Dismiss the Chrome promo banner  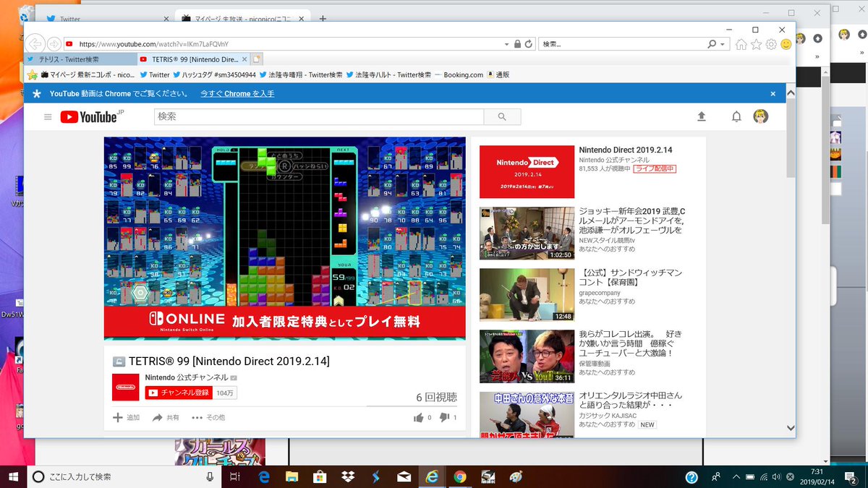(773, 93)
